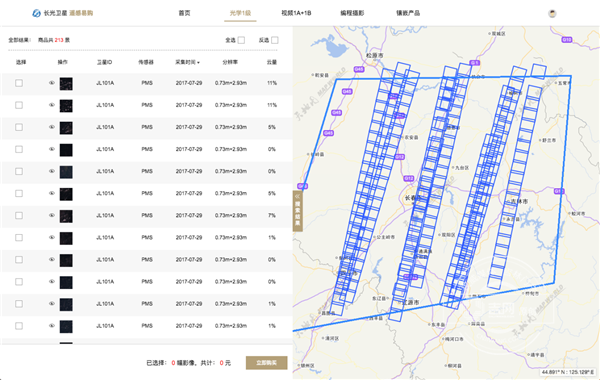Click the G10 highway badge on map
This screenshot has height=380, width=600.
click(567, 40)
